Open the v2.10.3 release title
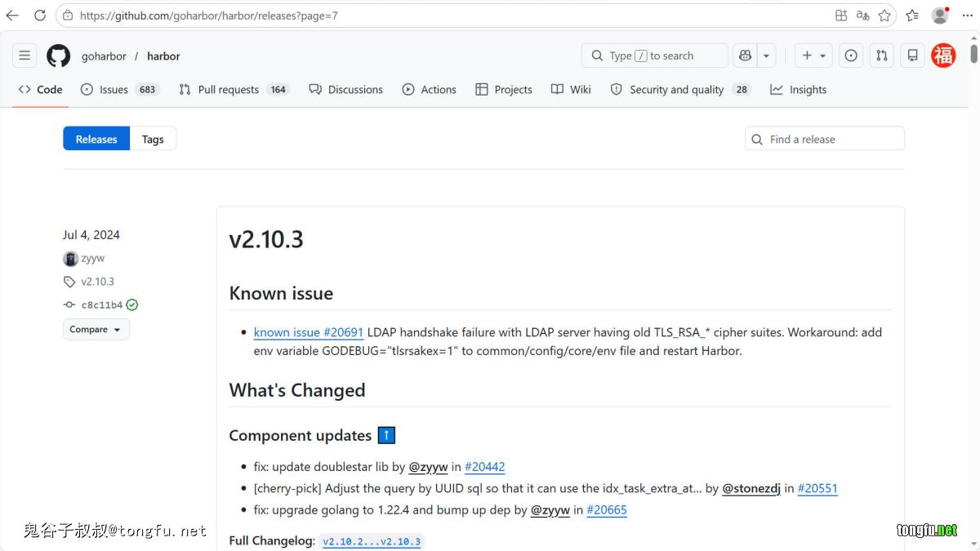This screenshot has width=980, height=551. (x=266, y=239)
